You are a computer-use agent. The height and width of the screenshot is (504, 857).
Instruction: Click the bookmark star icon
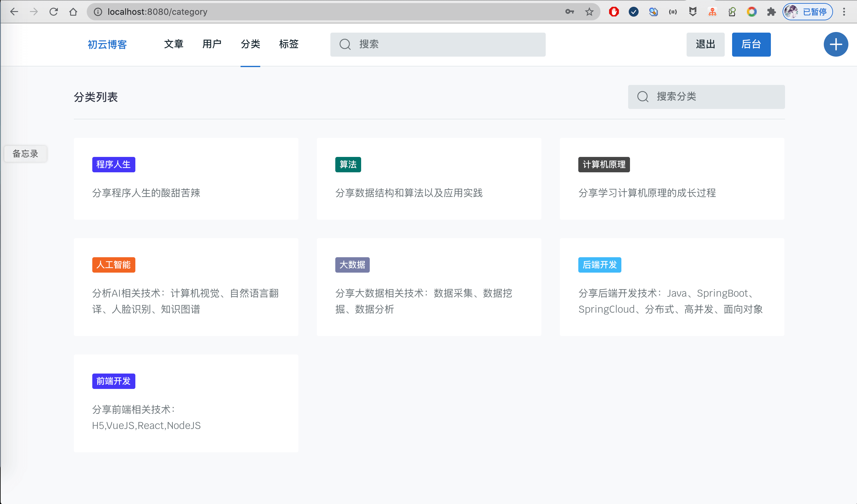(x=589, y=12)
